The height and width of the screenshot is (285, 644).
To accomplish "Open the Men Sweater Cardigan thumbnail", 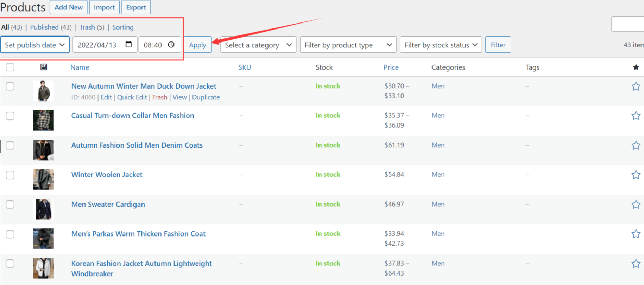I will [44, 209].
